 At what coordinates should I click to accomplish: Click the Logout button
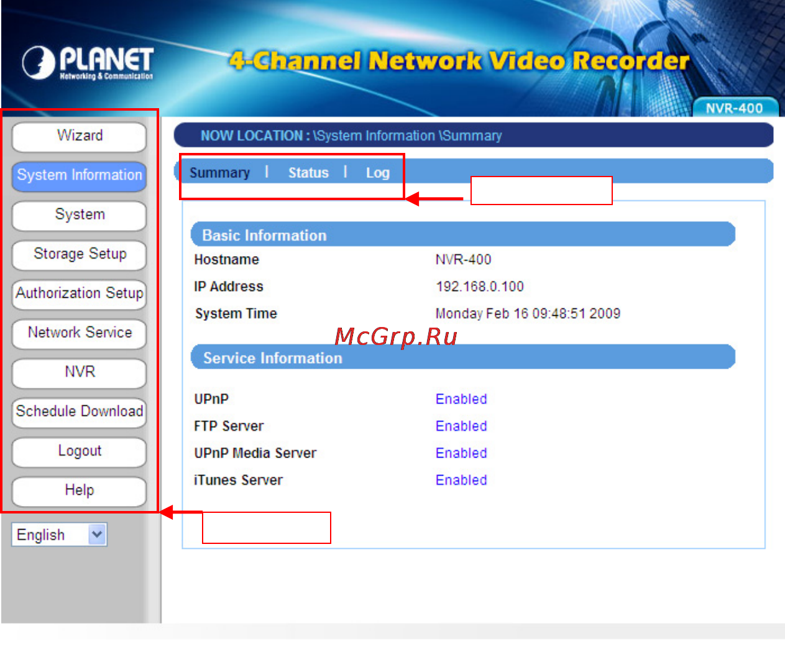(x=80, y=451)
